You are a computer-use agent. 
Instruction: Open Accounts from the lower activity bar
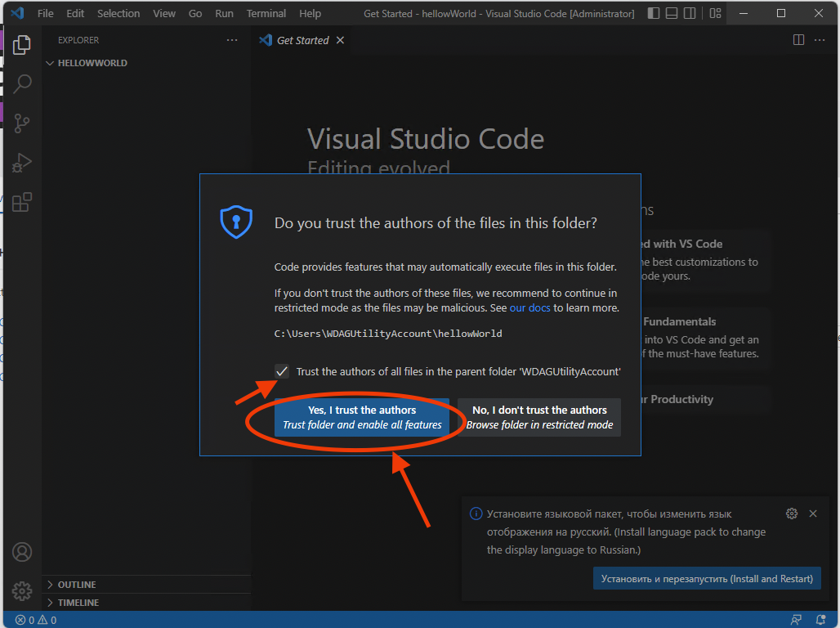point(21,552)
